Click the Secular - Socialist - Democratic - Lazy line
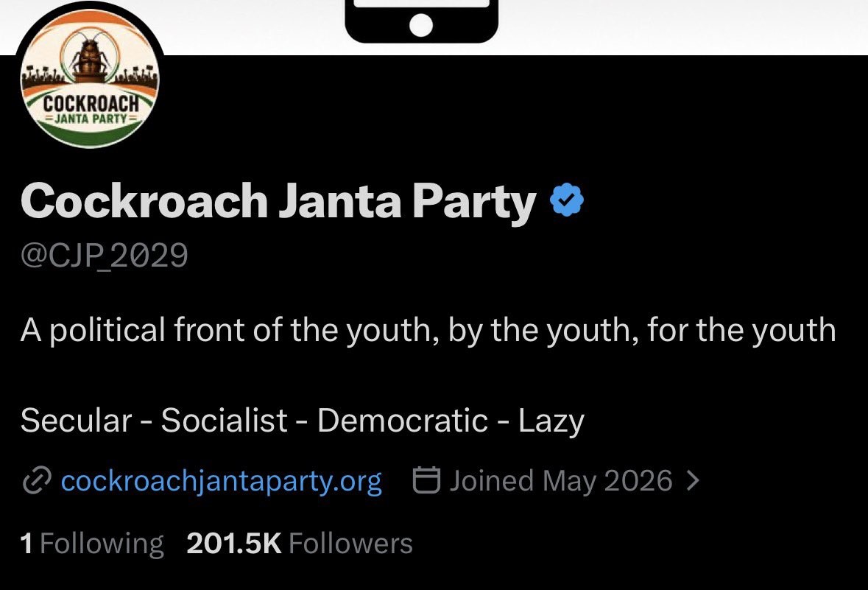Viewport: 868px width, 590px height. click(x=303, y=421)
